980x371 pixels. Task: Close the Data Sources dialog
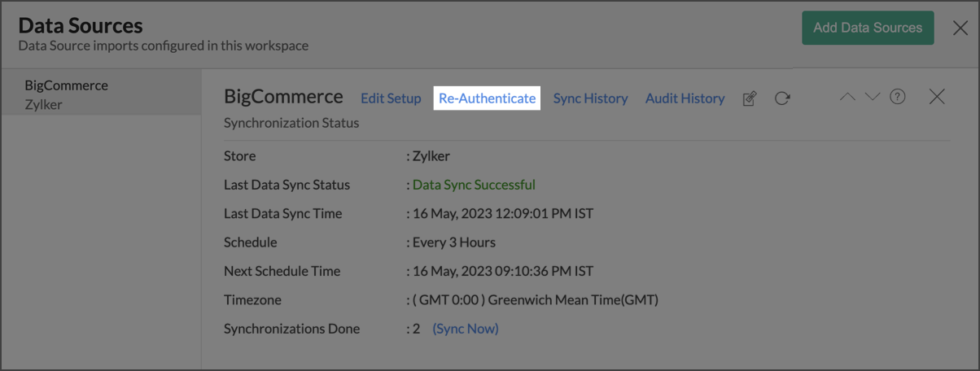tap(960, 28)
